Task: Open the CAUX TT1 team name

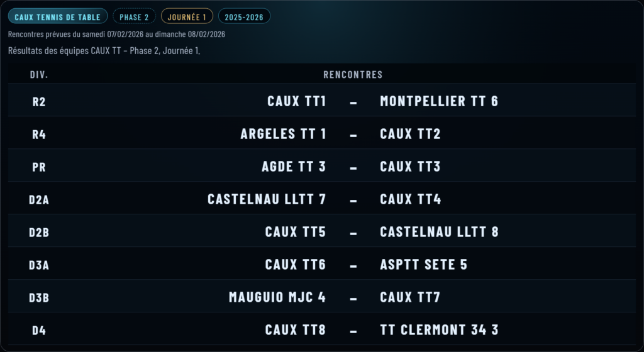Action: [296, 101]
